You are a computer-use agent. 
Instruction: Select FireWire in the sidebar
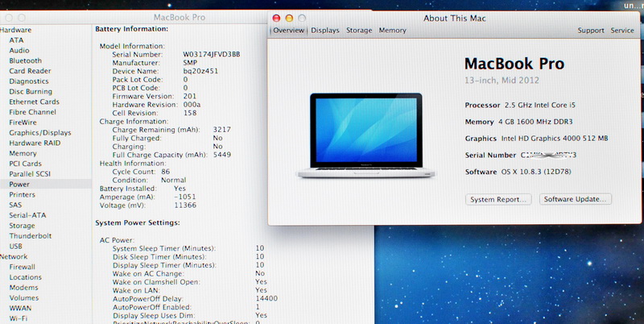point(23,123)
